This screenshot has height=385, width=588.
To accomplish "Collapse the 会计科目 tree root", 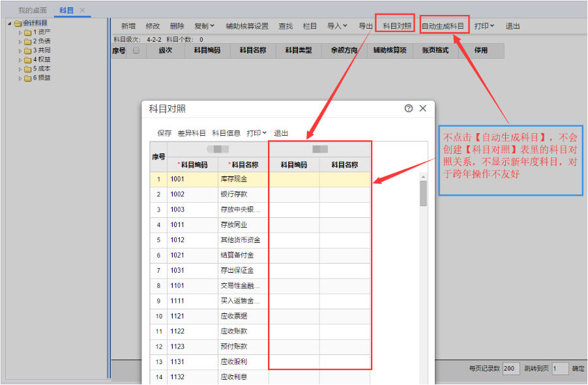I will tap(9, 23).
